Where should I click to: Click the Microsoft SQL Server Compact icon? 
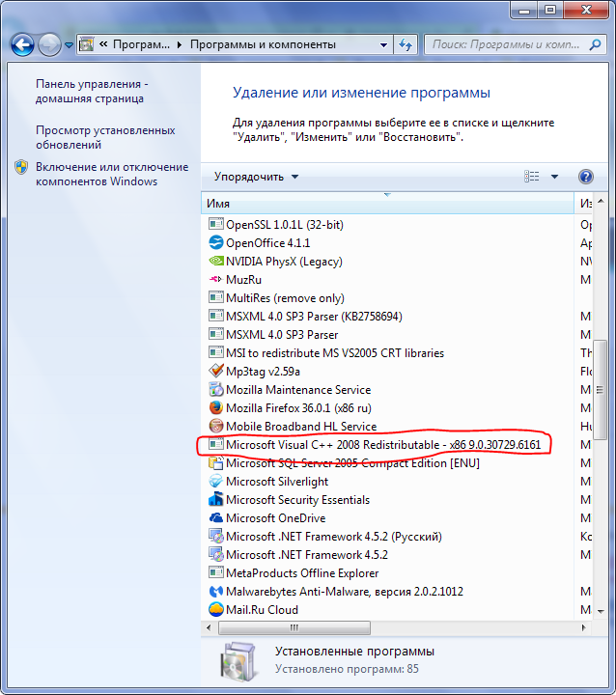(x=216, y=462)
